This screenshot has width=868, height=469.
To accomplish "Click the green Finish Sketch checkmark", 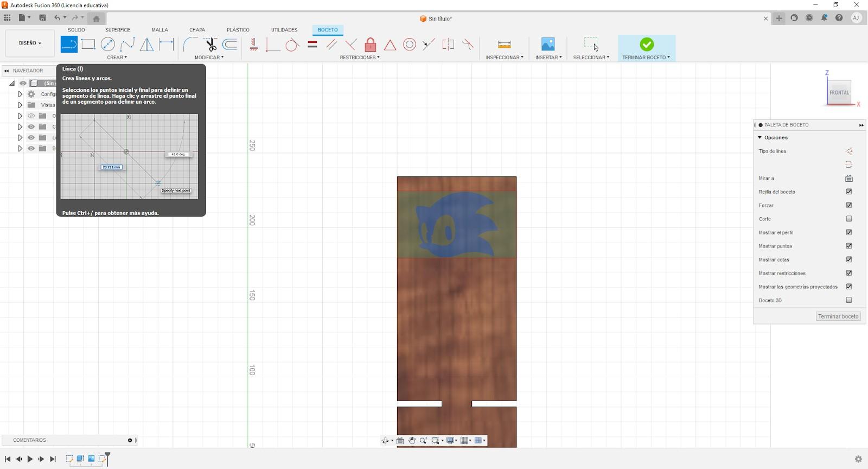I will tap(646, 44).
